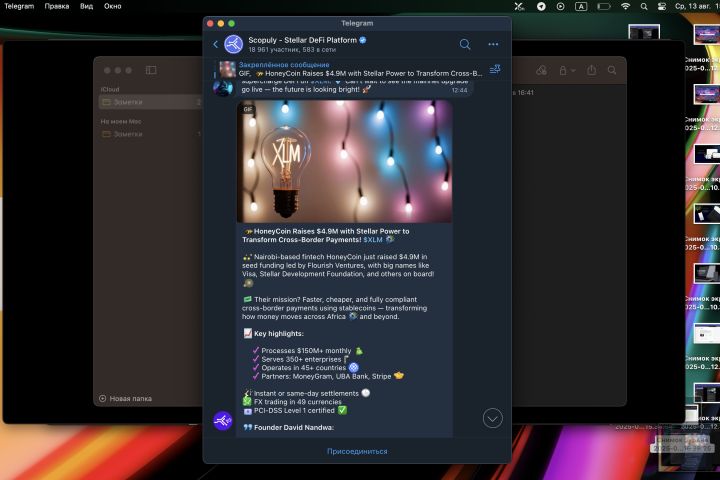Click the date Ср, 13 авг. in the menu bar

point(694,6)
